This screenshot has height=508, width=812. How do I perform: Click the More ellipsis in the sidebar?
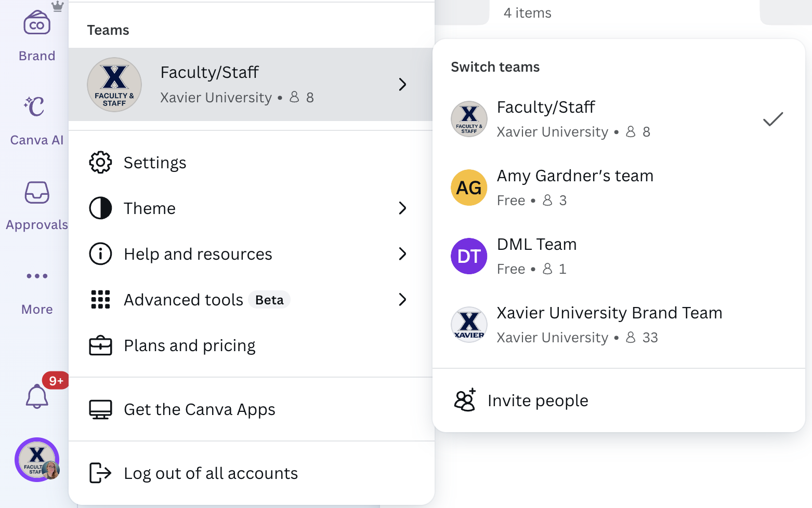click(36, 276)
